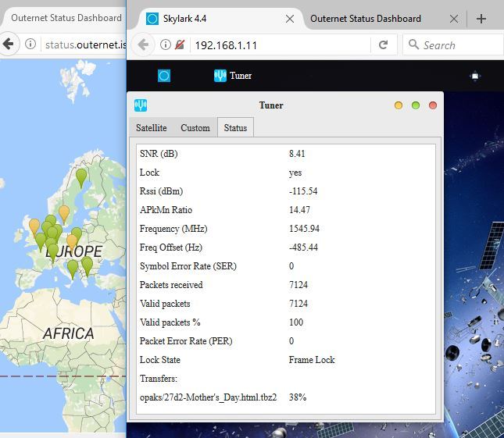Click the Symbol Error Rate (SER) label
The height and width of the screenshot is (438, 504).
pos(188,266)
